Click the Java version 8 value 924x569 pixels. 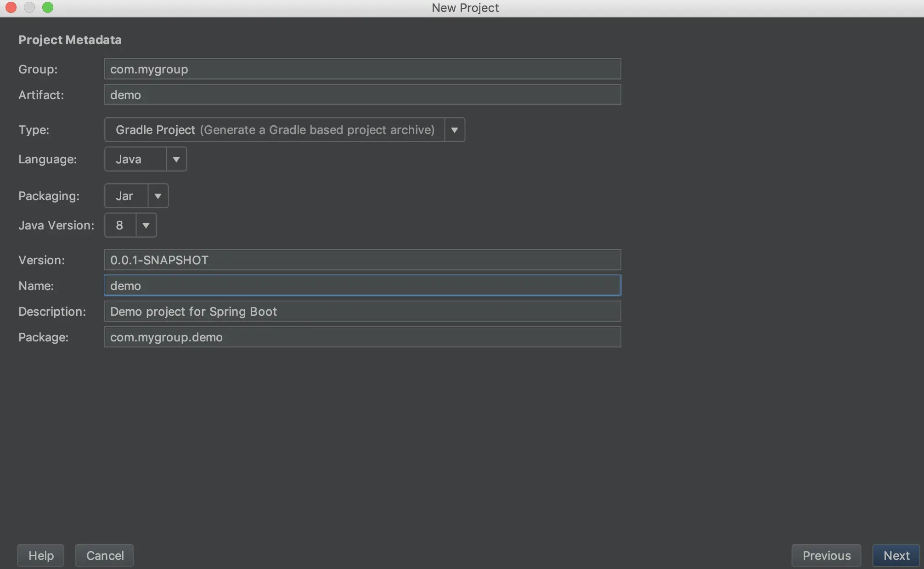click(x=120, y=225)
